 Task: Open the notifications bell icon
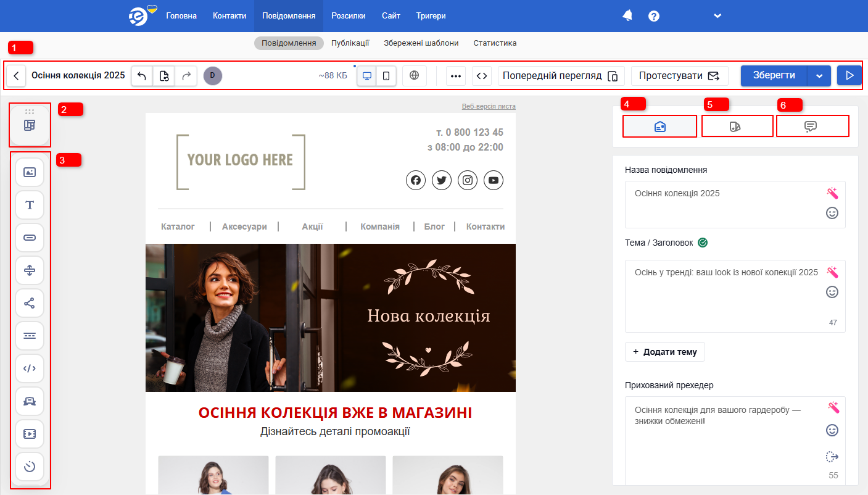pos(628,16)
